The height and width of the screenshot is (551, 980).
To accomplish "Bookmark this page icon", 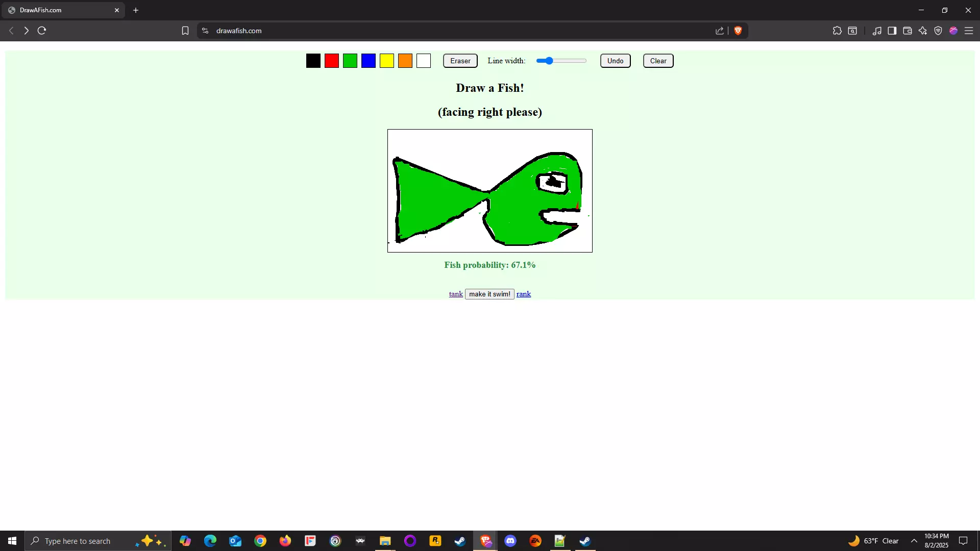I will coord(185,31).
